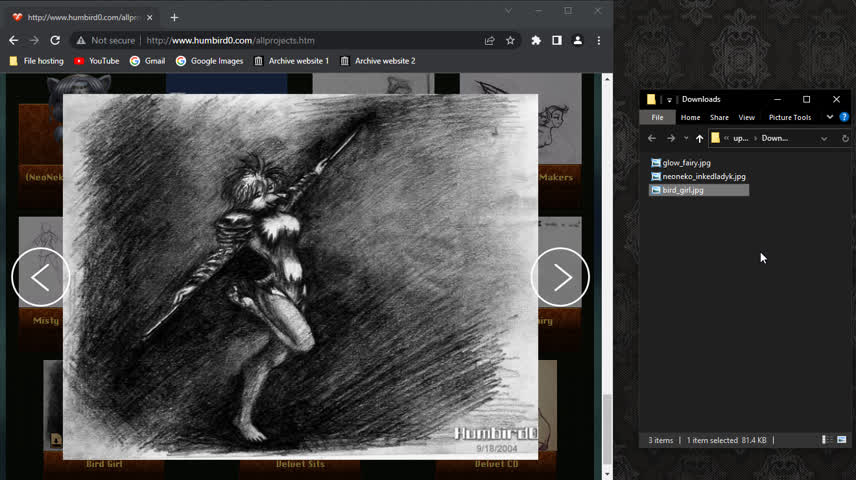Viewport: 856px width, 480px height.
Task: Reload the humbird0 page
Action: pyautogui.click(x=55, y=40)
